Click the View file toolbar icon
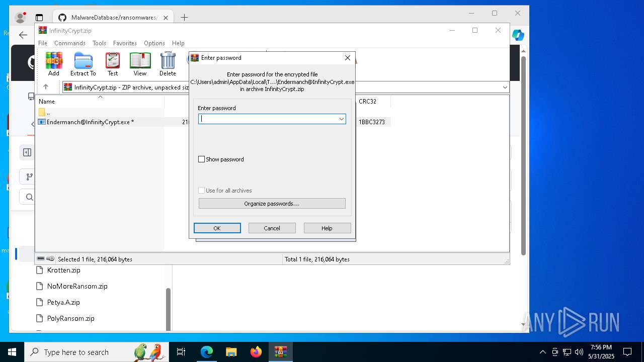Viewport: 644px width, 362px height. click(140, 64)
